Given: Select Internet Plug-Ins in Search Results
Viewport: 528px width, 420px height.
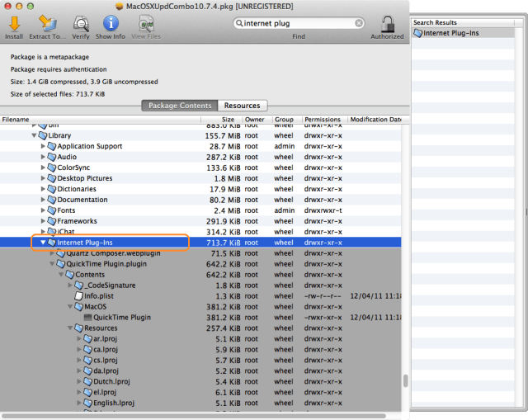Looking at the screenshot, I should [x=464, y=33].
